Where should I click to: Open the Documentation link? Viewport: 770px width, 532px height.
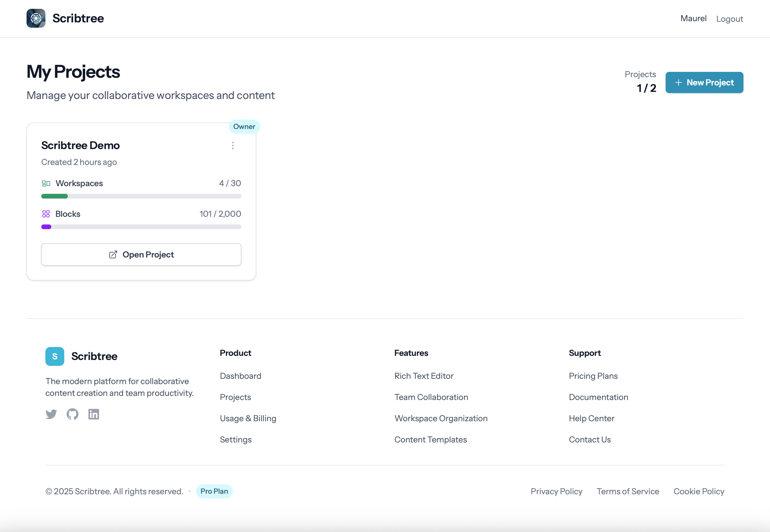[599, 397]
